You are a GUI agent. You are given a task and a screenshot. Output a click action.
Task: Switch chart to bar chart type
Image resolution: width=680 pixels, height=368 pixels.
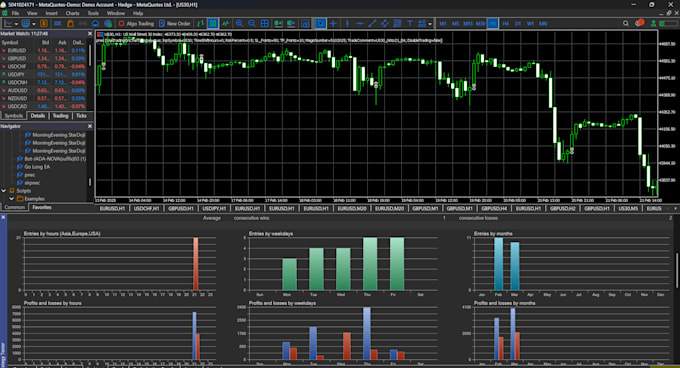coord(200,23)
